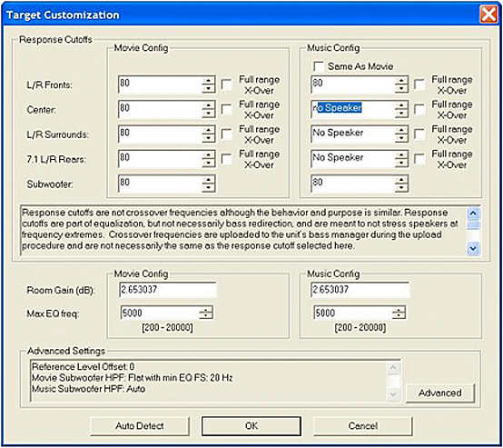Confirm with the OK button
Viewport: 503px width, 448px height.
click(251, 426)
